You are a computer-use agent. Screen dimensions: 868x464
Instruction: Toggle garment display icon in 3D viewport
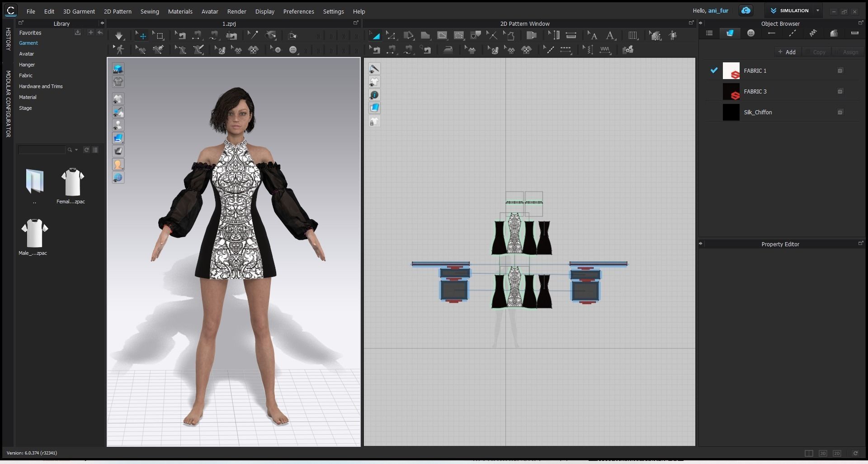point(118,99)
